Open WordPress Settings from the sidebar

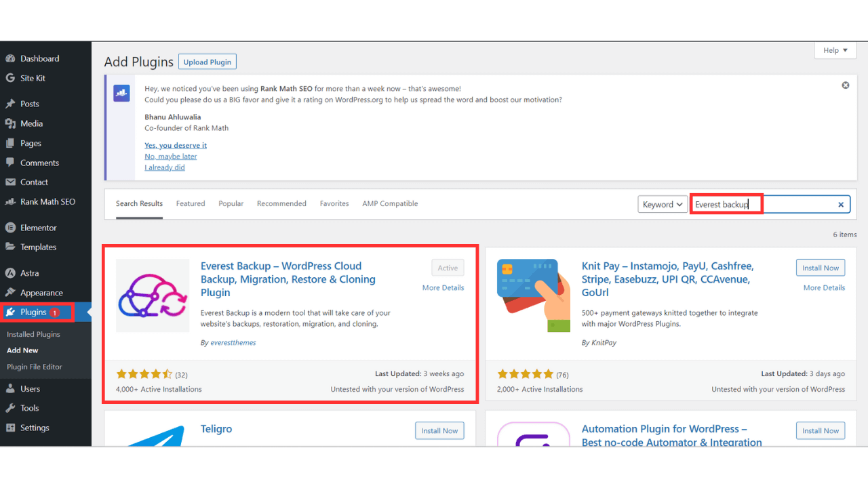point(35,428)
